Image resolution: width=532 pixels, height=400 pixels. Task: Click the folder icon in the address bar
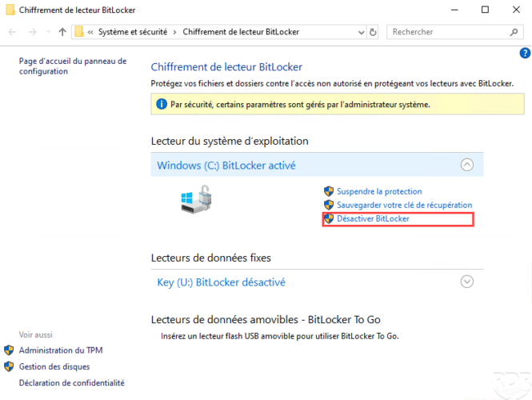(78, 32)
